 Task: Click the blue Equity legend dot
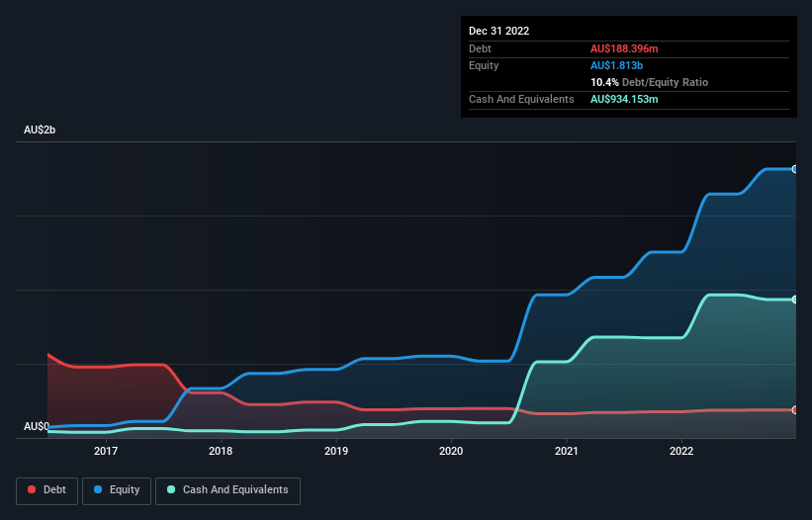coord(98,489)
